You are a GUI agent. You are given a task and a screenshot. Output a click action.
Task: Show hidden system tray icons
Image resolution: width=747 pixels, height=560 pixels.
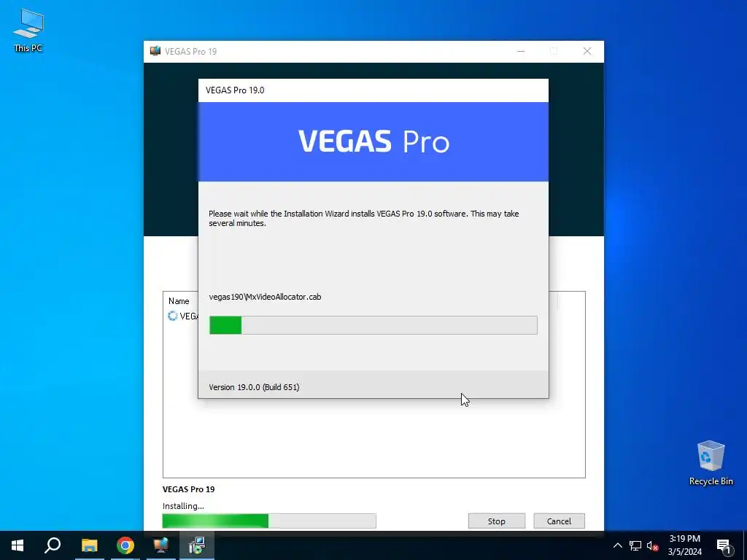[617, 545]
